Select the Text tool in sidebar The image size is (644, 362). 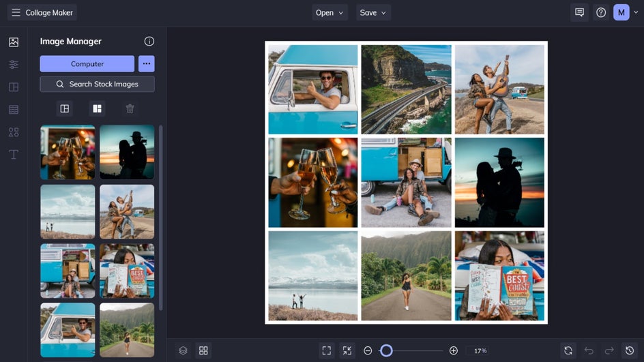pos(14,155)
